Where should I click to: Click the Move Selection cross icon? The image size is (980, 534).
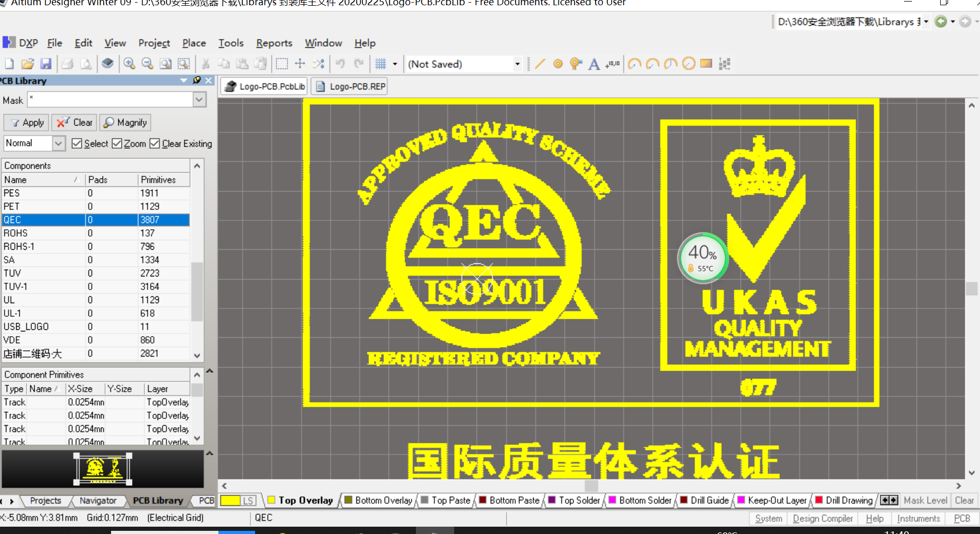[x=300, y=64]
